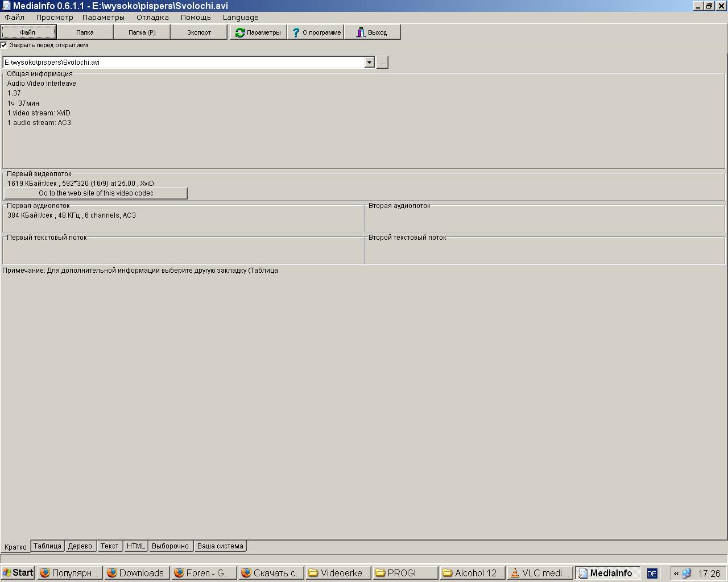Select the Кратко tab
The height and width of the screenshot is (582, 728).
coord(15,547)
